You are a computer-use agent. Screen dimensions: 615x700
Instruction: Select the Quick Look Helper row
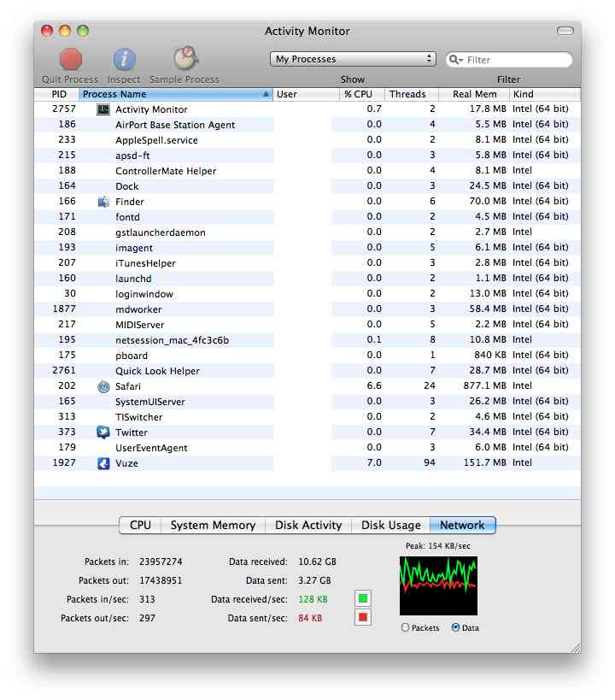click(307, 371)
